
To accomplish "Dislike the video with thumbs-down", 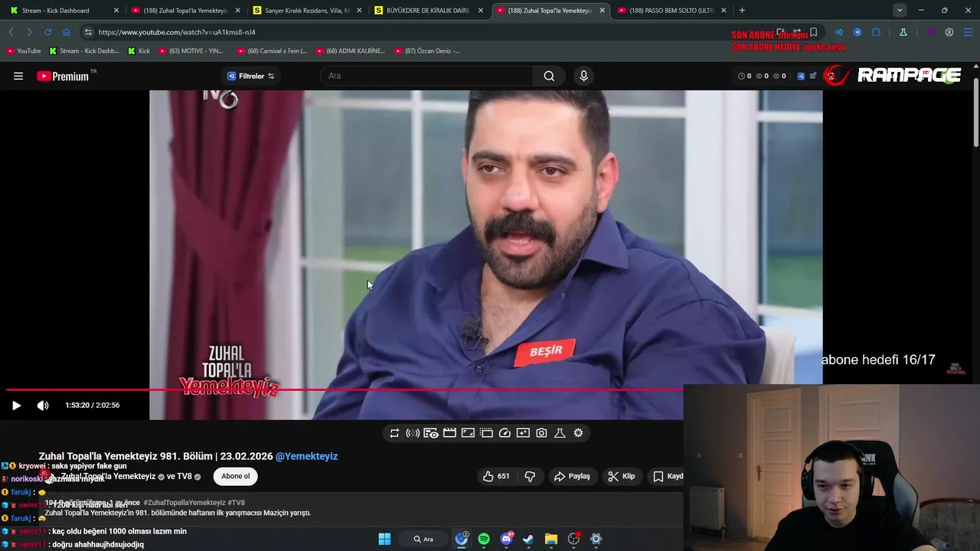I will point(530,476).
